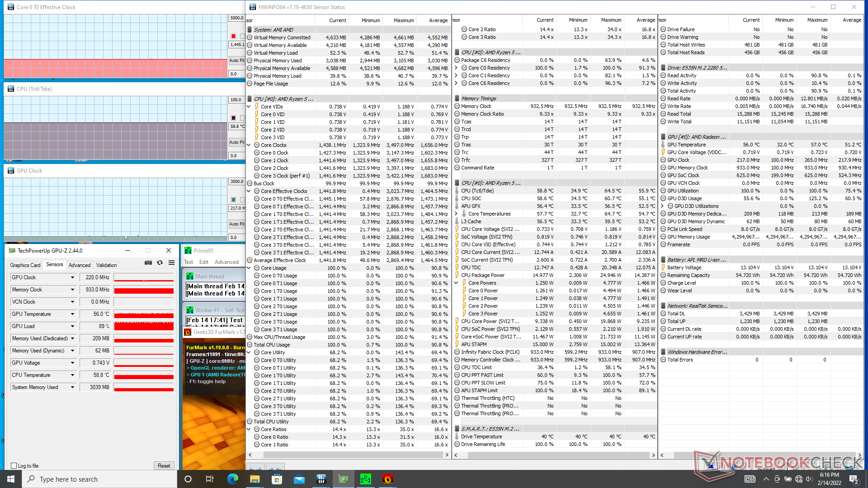Open the GPU Clock sensor dropdown in GPU-Z

pos(72,277)
